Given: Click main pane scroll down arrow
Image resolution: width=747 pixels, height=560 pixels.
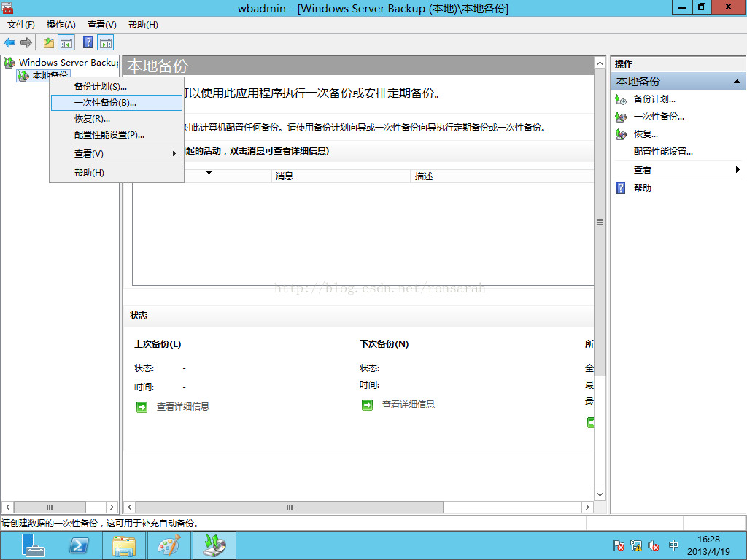Looking at the screenshot, I should click(600, 495).
